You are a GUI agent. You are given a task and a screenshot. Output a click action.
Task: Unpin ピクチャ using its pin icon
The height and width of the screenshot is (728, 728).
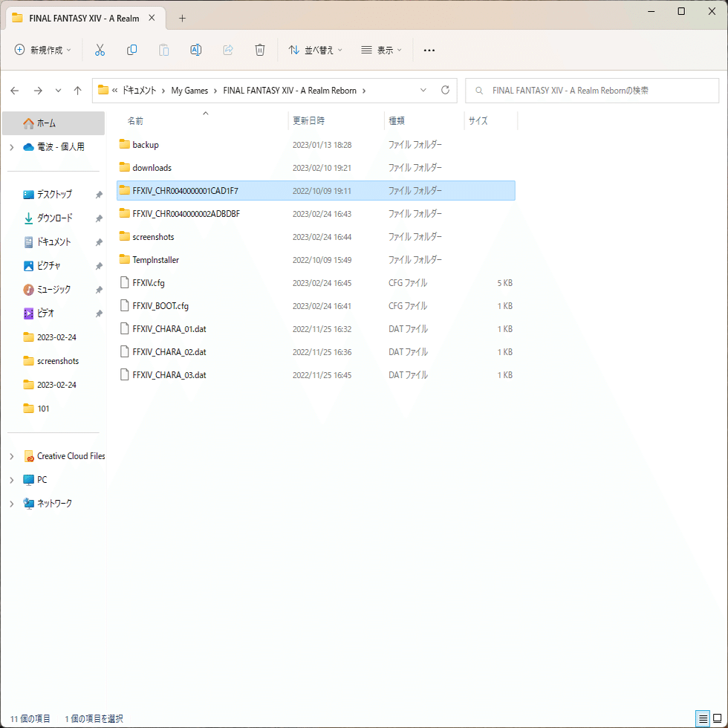pos(99,266)
